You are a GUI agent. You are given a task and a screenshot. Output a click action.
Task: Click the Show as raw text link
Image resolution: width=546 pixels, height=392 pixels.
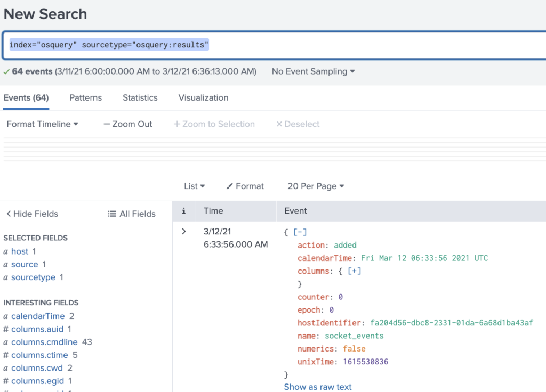pos(318,387)
